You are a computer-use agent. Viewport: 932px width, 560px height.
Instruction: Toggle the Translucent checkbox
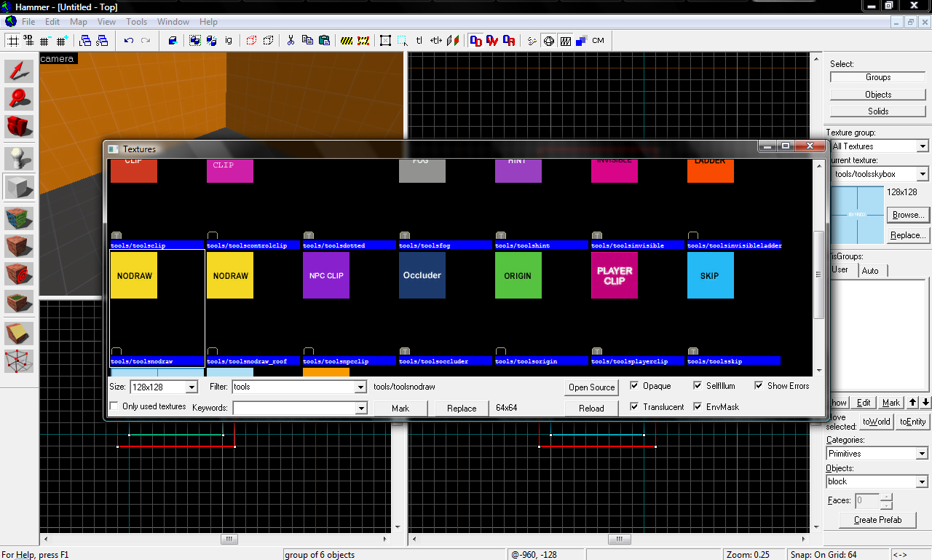[634, 407]
